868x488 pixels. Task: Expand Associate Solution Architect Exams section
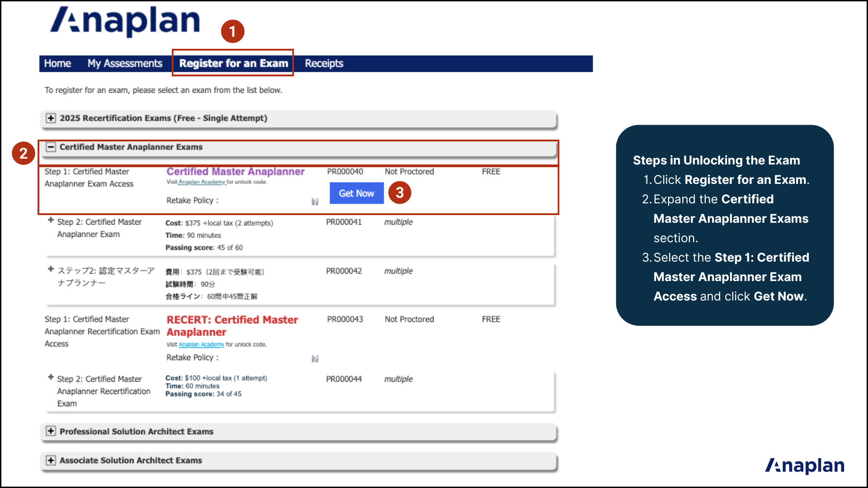(51, 460)
